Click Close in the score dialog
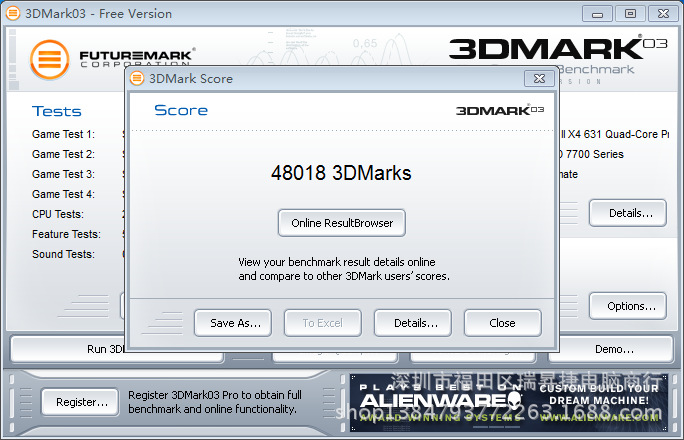 coord(503,323)
